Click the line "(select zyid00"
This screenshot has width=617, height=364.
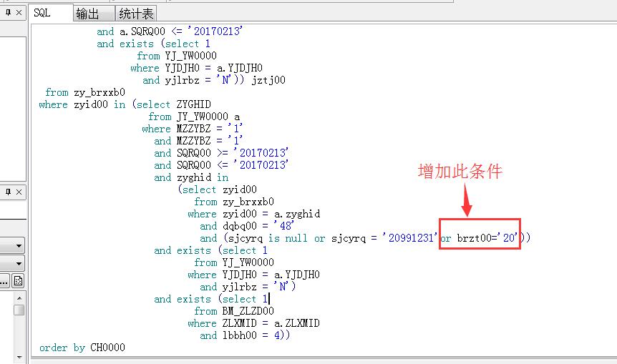coord(218,190)
